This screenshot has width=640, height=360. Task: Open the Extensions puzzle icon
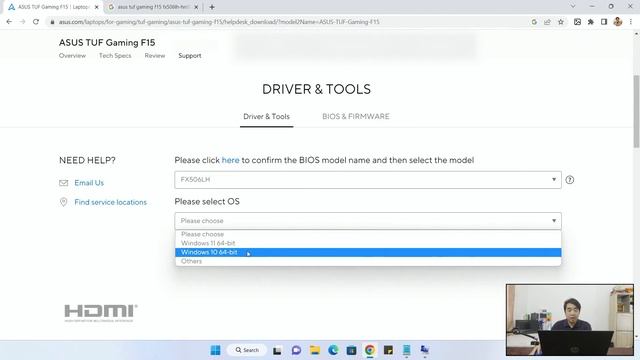pos(591,22)
